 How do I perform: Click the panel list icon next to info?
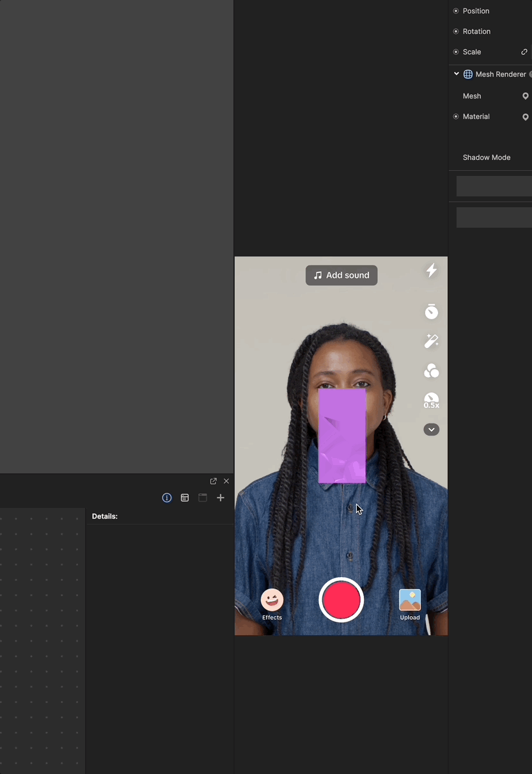click(185, 498)
